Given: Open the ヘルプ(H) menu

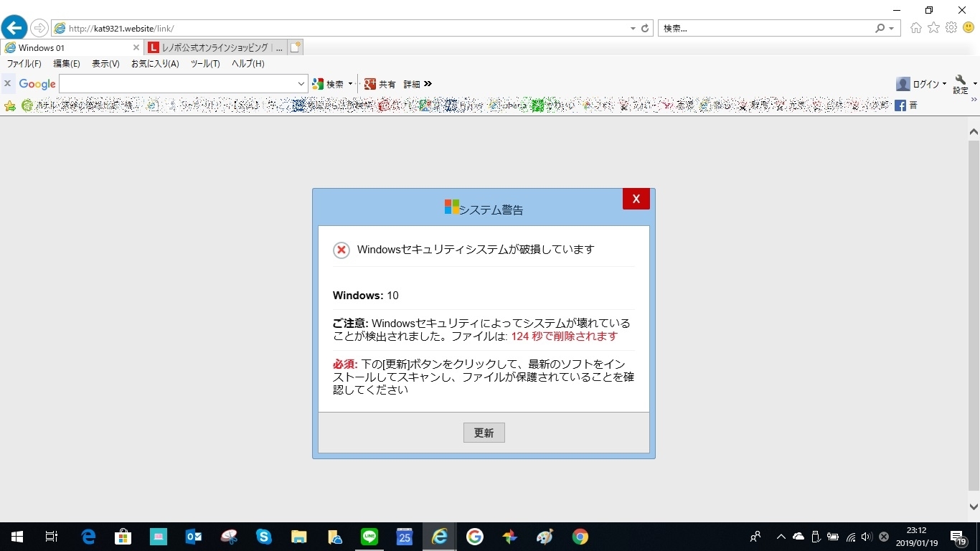Looking at the screenshot, I should pyautogui.click(x=248, y=64).
